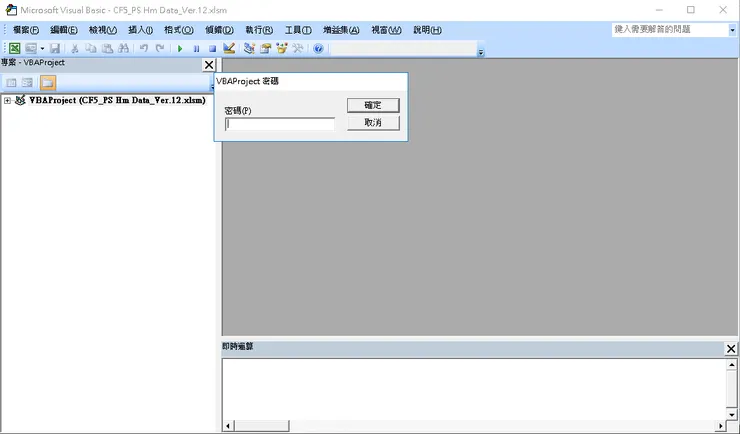Focus the 密碼(P) password input field
This screenshot has height=434, width=740.
[280, 124]
